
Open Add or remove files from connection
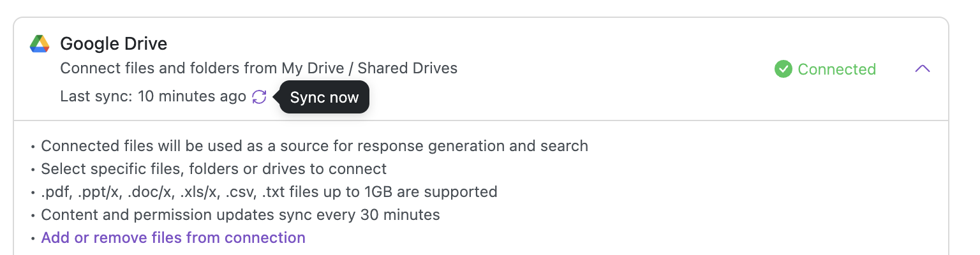pos(173,238)
